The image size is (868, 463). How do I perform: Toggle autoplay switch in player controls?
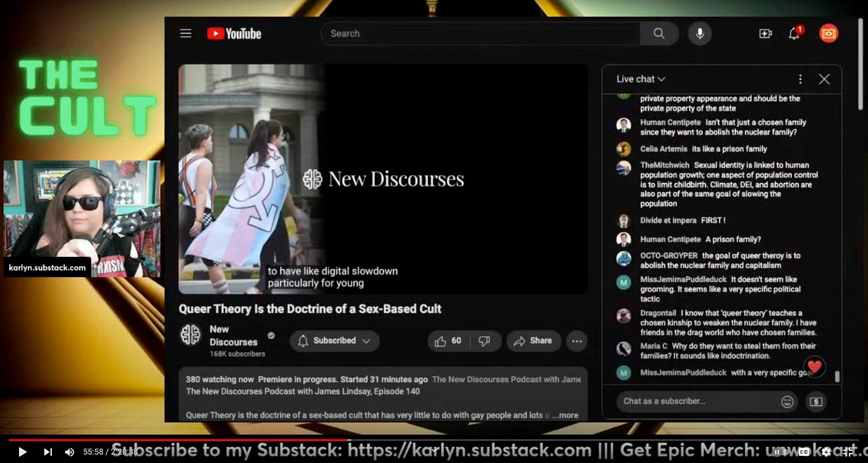click(780, 452)
